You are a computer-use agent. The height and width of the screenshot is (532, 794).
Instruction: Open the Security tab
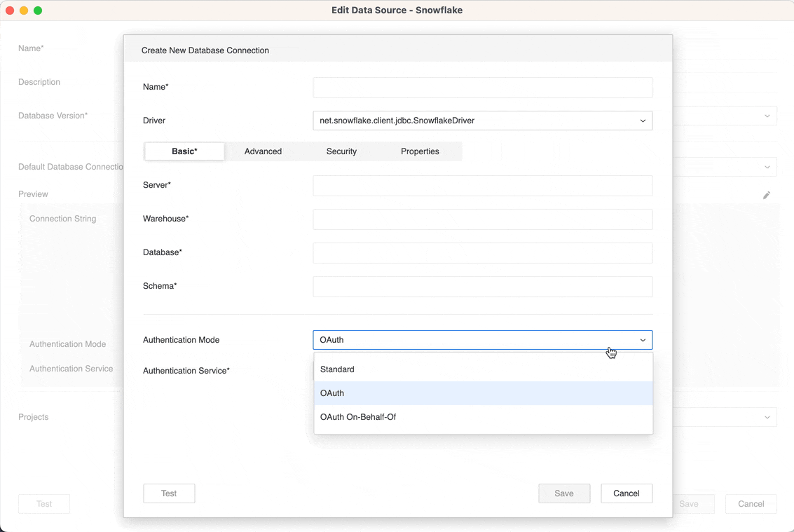pos(341,151)
